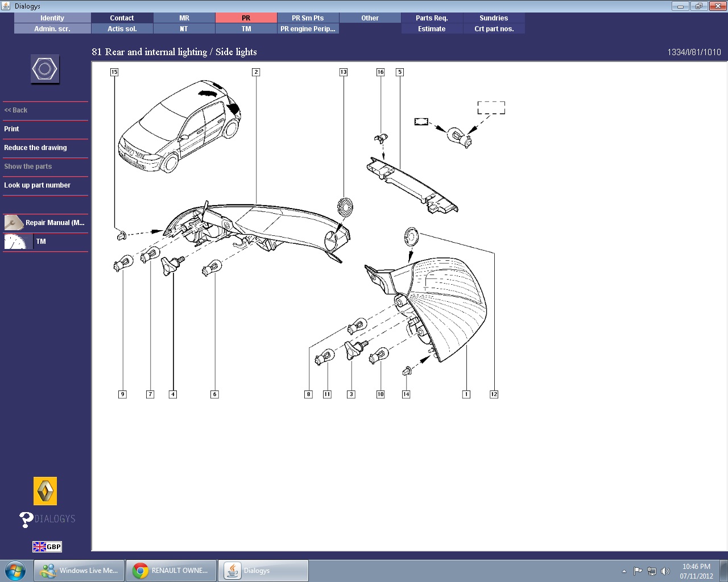Select part label 10 on diagram
728x582 pixels.
tap(380, 394)
